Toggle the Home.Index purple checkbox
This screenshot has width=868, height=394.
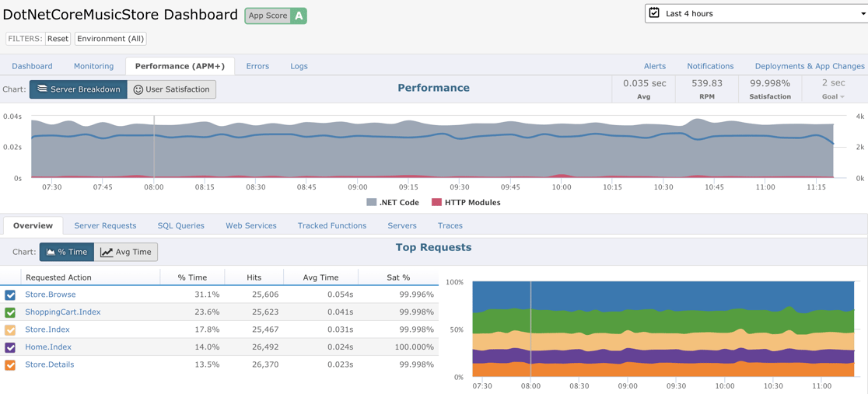10,347
